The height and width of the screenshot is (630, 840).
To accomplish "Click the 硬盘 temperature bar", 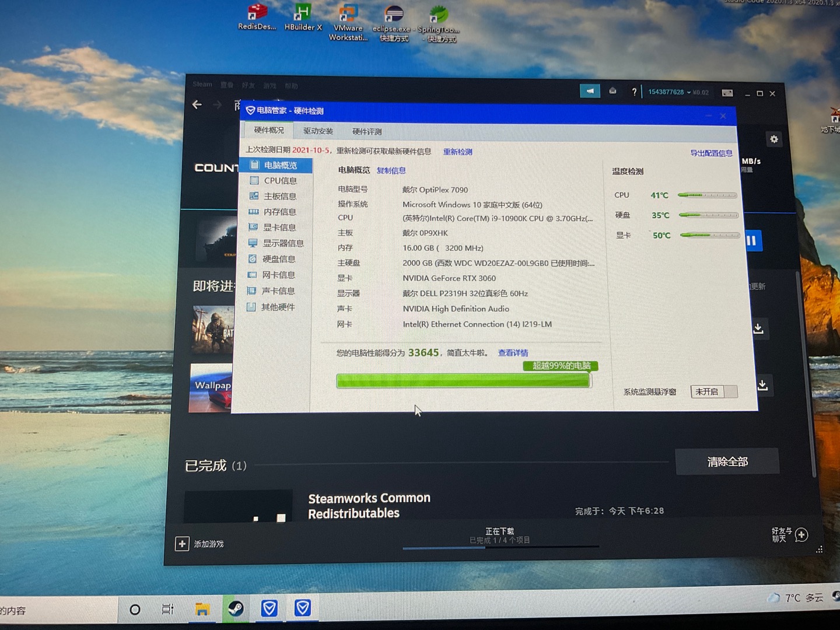I will 708,215.
